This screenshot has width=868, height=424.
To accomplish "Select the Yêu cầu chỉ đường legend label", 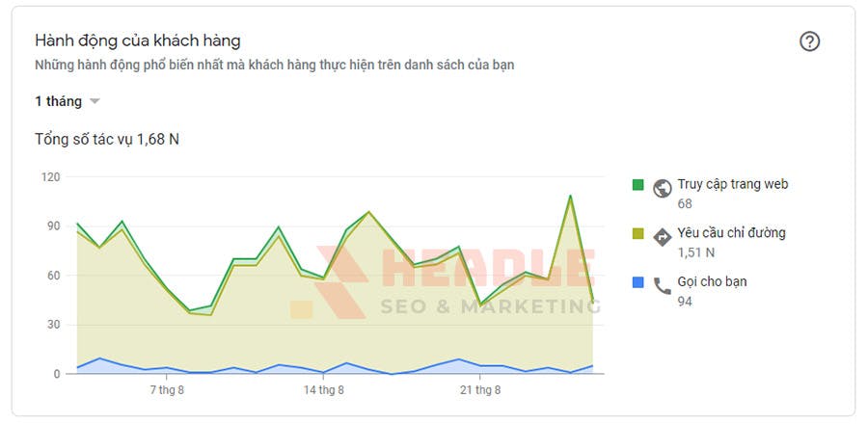I will click(731, 233).
